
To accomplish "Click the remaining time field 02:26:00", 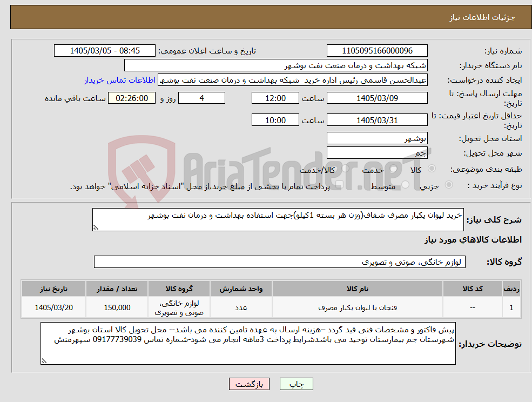I will tap(132, 98).
